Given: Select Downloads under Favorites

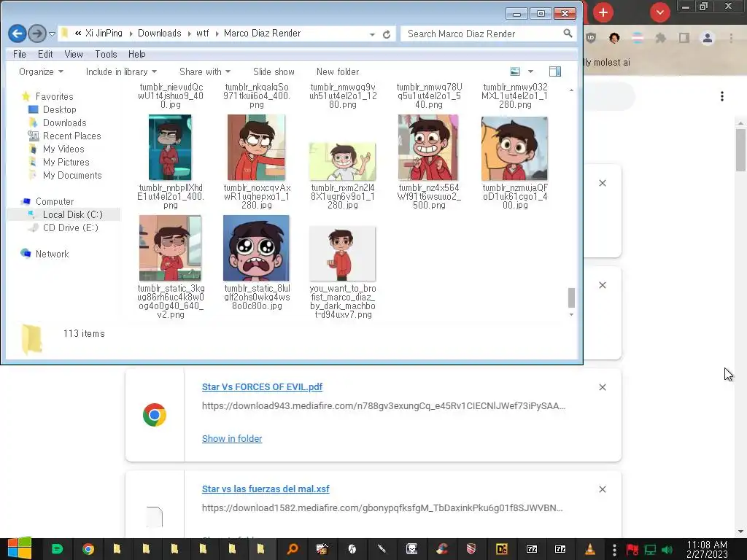Looking at the screenshot, I should 64,122.
